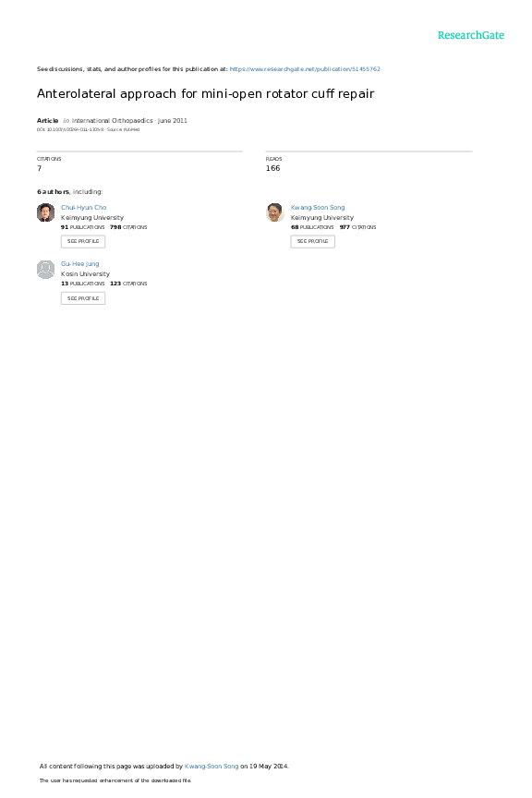Click SEE PROFILE under Gu-Hee Jung
This screenshot has height=798, width=532.
[83, 298]
